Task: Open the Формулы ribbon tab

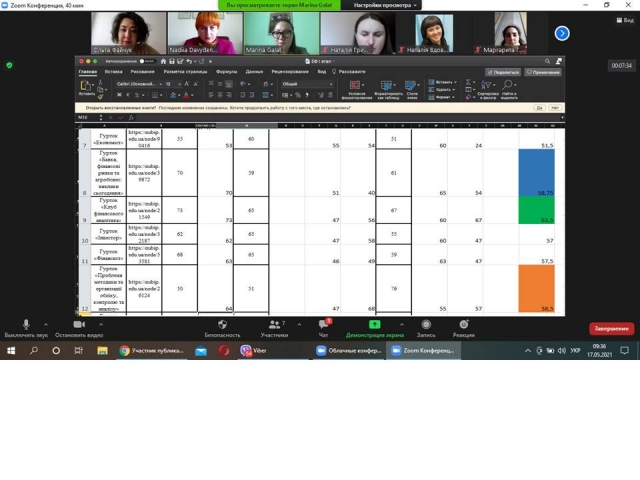Action: (x=227, y=71)
